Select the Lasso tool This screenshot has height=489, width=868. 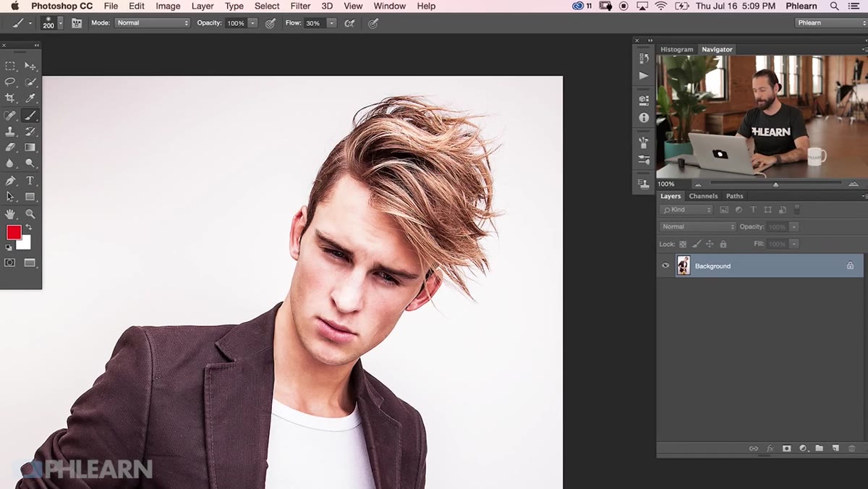pos(10,82)
